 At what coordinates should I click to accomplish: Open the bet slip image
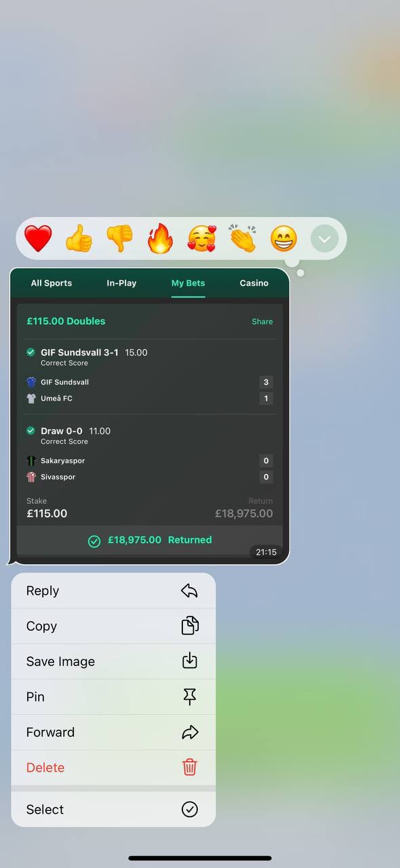(x=149, y=416)
